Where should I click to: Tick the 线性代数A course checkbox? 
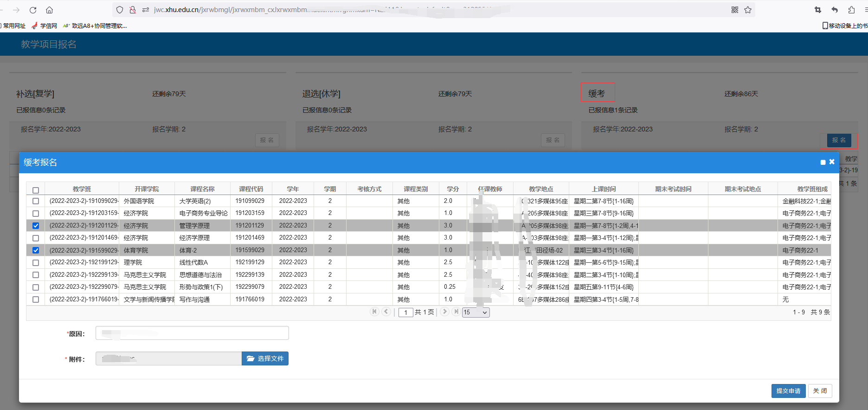point(36,262)
